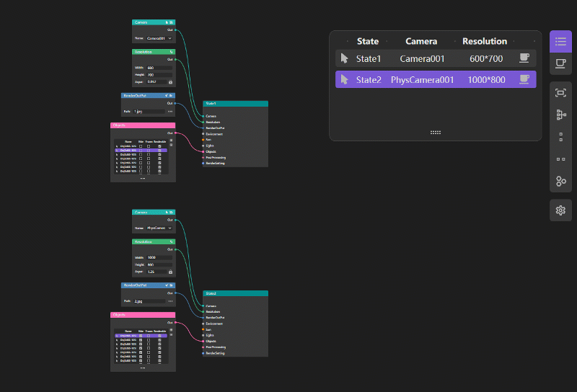The image size is (577, 392).
Task: Click the render teapot icon for State1
Action: click(x=524, y=58)
